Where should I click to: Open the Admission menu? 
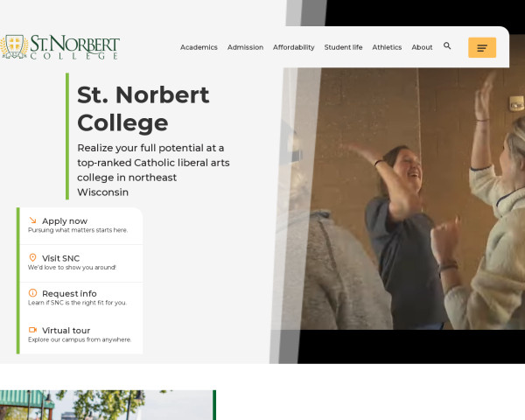[x=245, y=47]
